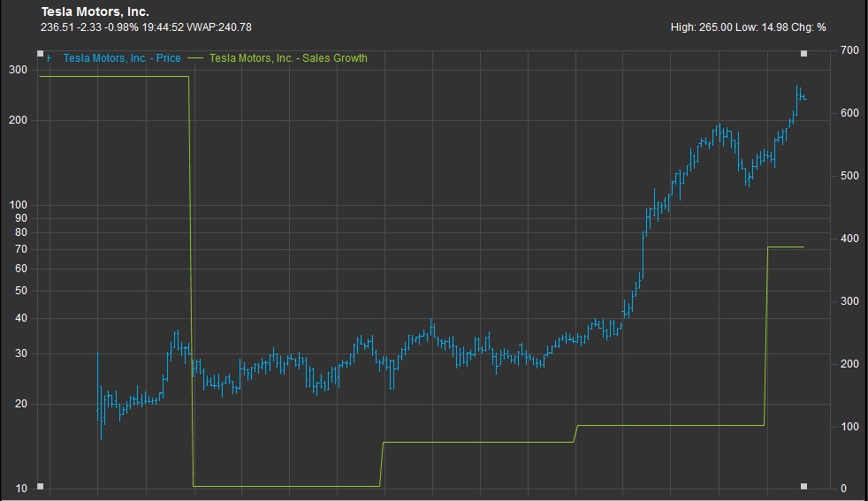Click the 400 label on right axis

tap(849, 239)
